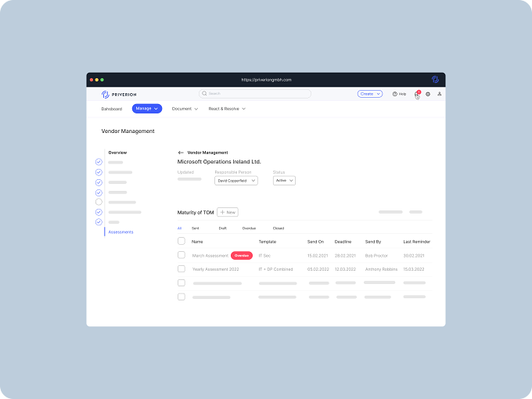
Task: Open the notifications bell icon
Action: tap(417, 95)
